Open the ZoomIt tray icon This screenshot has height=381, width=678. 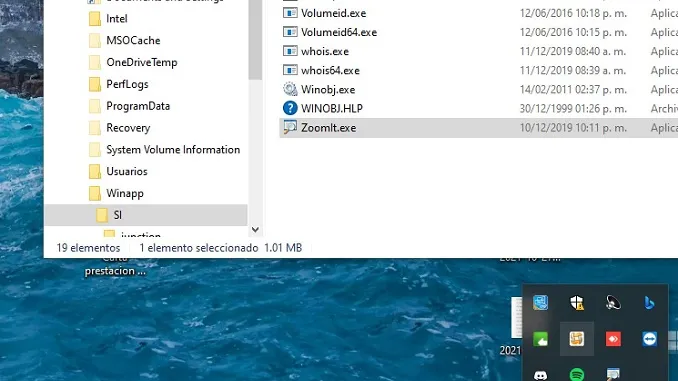coord(613,375)
